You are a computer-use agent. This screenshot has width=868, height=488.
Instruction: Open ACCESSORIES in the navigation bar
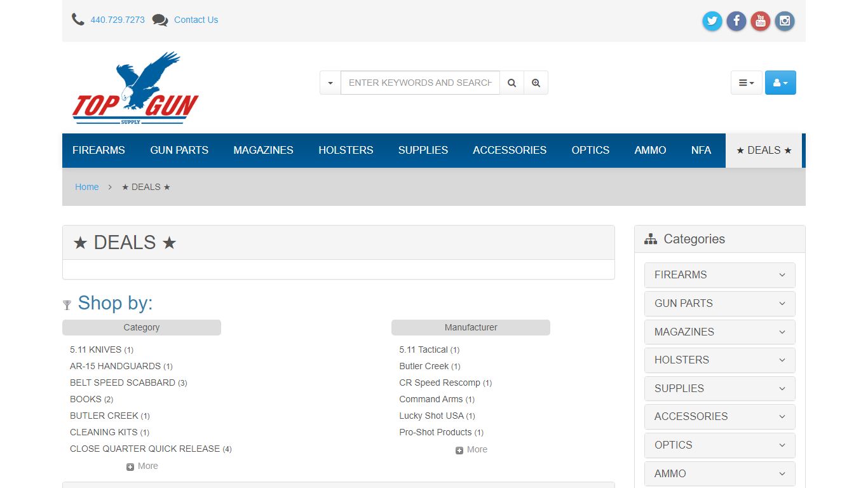510,151
